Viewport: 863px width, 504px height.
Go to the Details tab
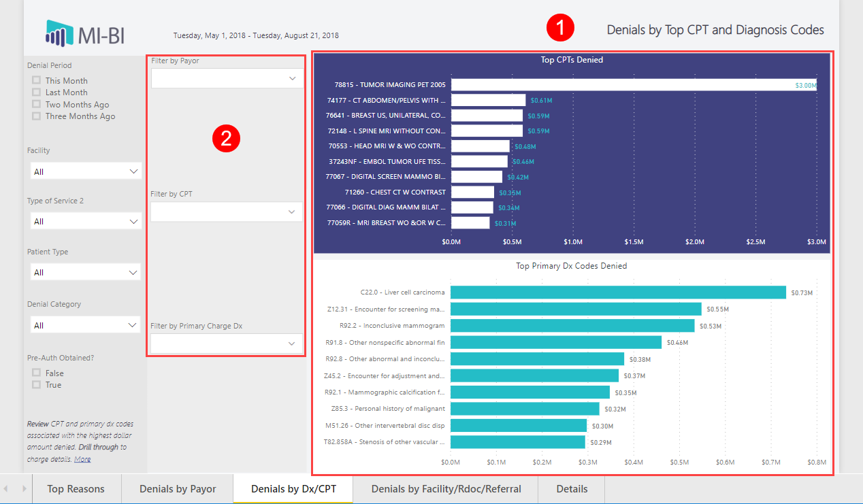click(572, 488)
